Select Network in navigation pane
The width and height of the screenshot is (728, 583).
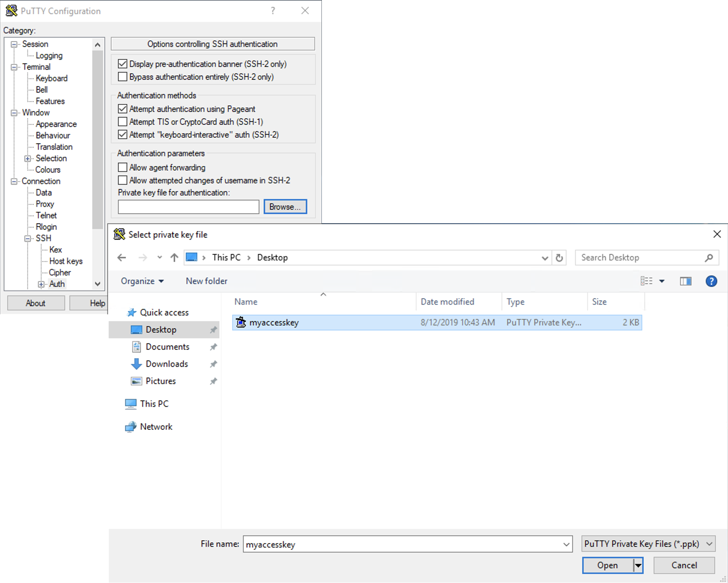pyautogui.click(x=156, y=427)
